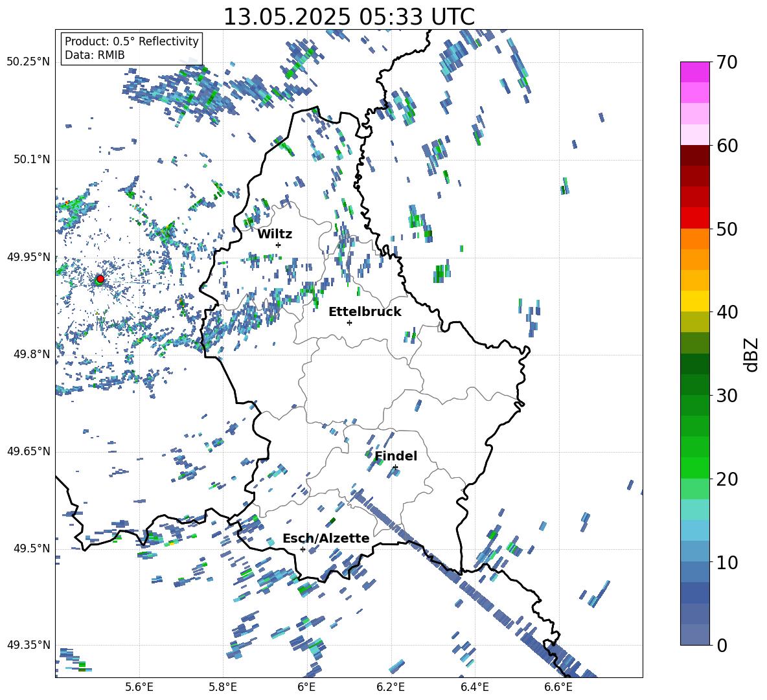767x700 pixels.
Task: Click the 70 tick on the colorbar
Action: [727, 62]
